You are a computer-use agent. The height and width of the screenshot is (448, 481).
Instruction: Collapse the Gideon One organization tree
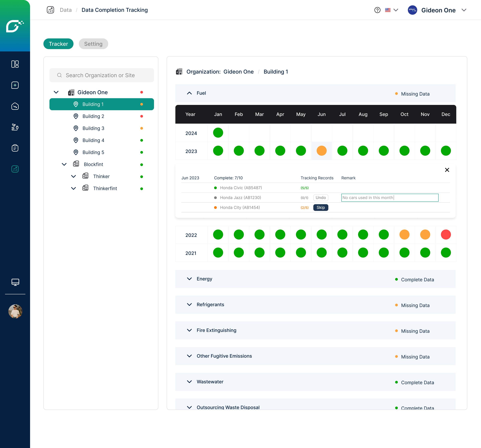point(56,92)
